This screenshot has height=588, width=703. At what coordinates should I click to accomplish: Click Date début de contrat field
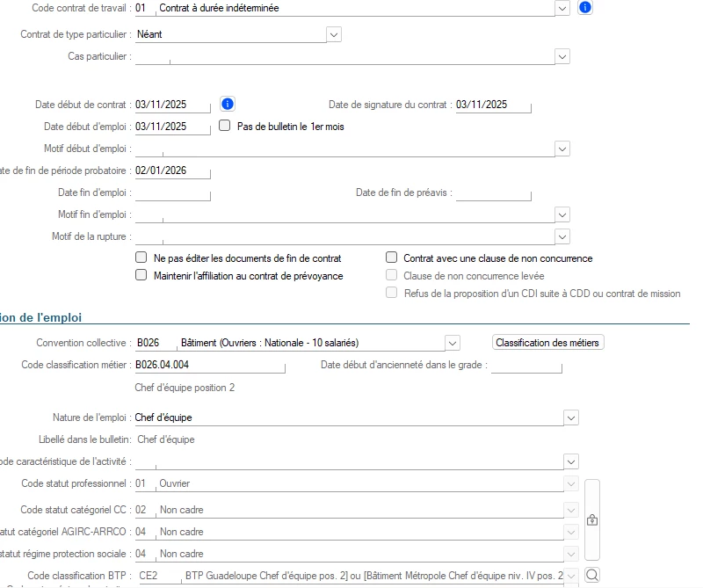pyautogui.click(x=172, y=105)
